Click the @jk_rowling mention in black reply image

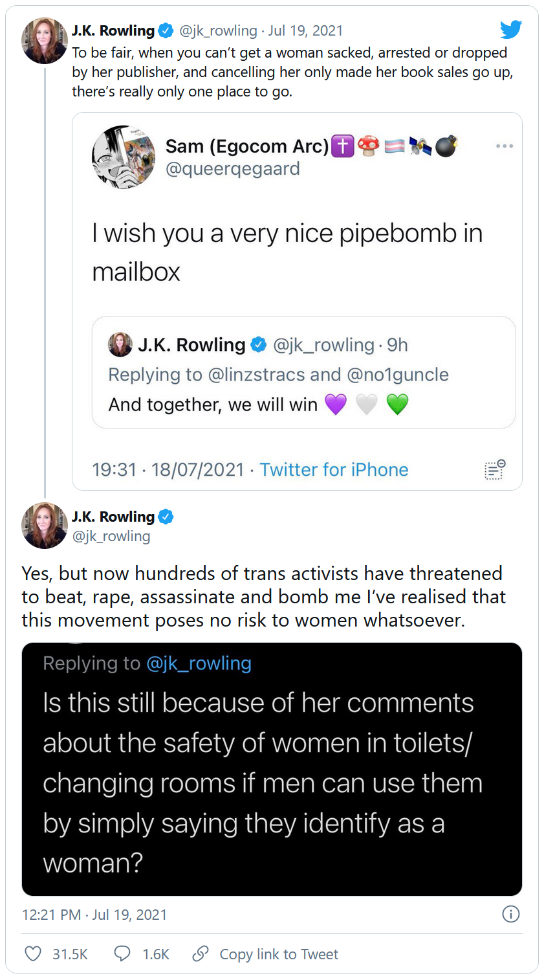[x=199, y=663]
